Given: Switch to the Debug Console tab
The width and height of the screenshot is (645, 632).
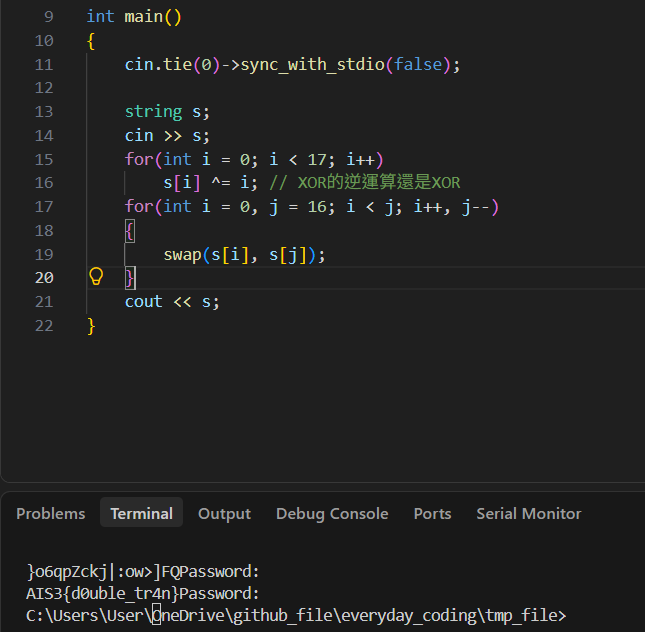Looking at the screenshot, I should coord(332,514).
